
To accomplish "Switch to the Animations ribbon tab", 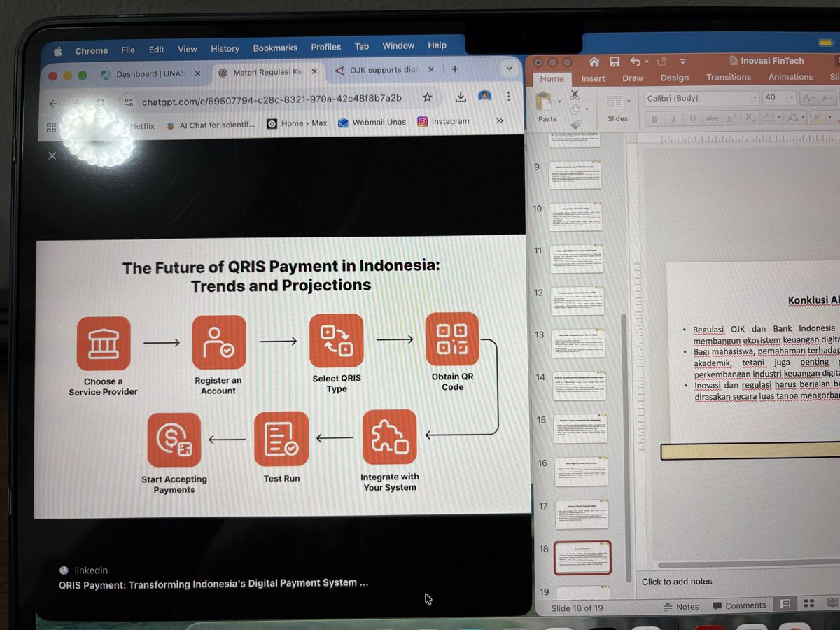I will click(791, 77).
